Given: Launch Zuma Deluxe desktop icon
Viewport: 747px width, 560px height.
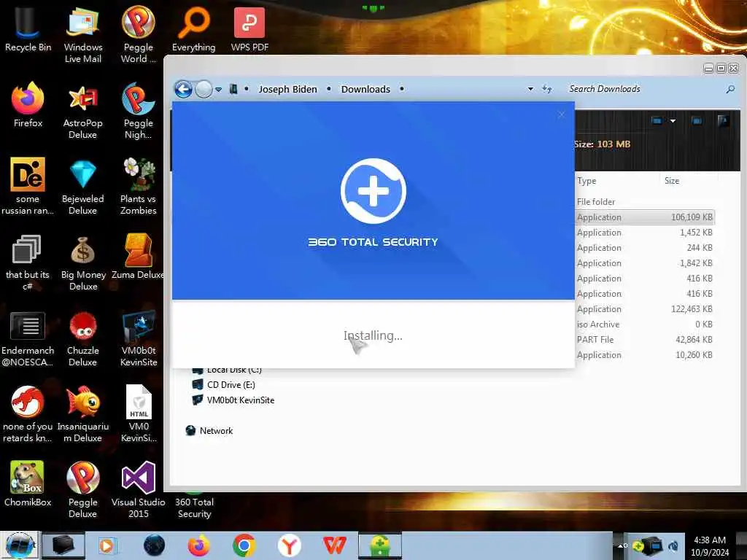Looking at the screenshot, I should coord(138,256).
